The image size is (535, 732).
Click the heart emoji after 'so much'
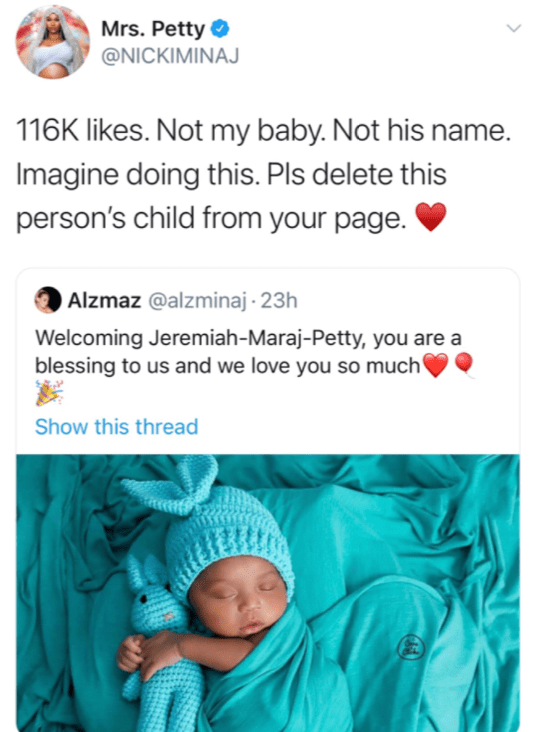pyautogui.click(x=436, y=365)
